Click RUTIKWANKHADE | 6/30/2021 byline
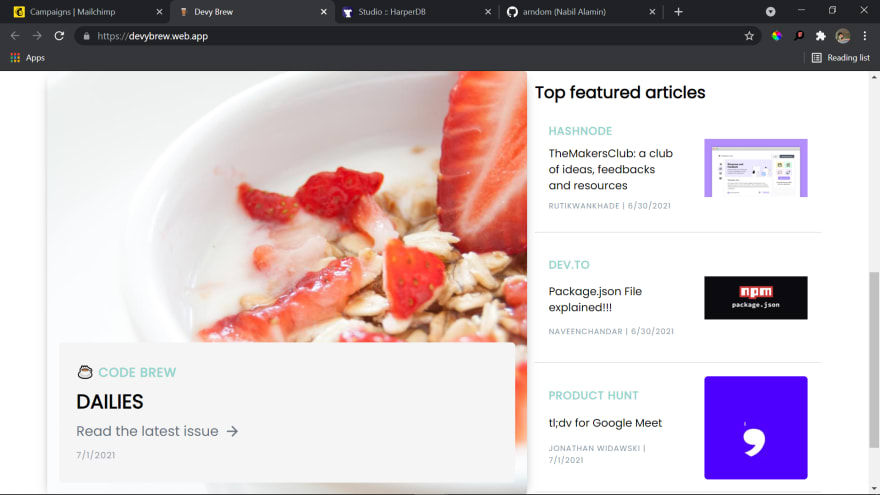 pos(609,206)
